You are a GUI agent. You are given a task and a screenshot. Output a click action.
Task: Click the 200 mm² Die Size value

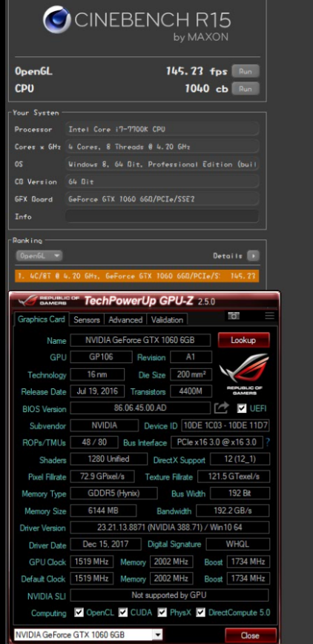click(191, 374)
